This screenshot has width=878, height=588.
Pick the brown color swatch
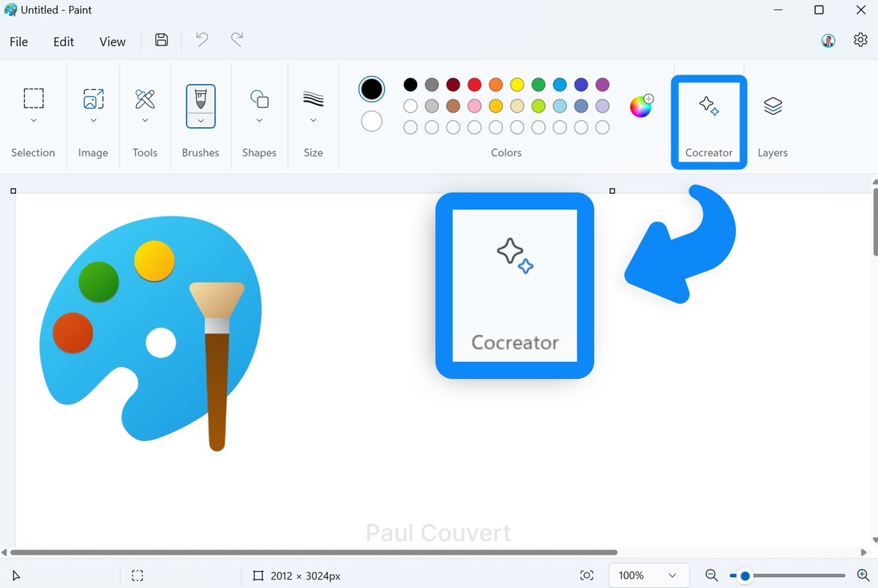coord(453,106)
